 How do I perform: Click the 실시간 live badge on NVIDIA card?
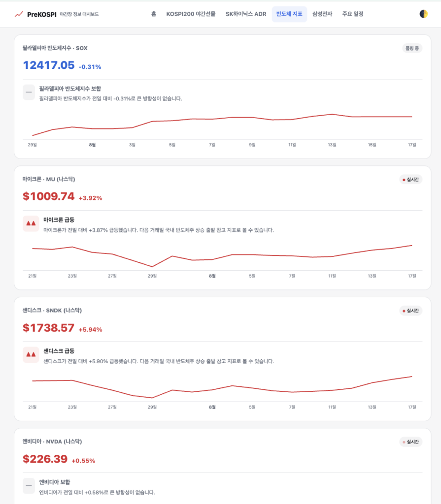tap(411, 441)
